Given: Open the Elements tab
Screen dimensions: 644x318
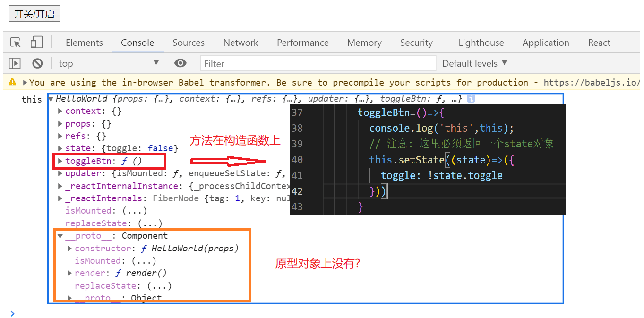Looking at the screenshot, I should pos(84,43).
